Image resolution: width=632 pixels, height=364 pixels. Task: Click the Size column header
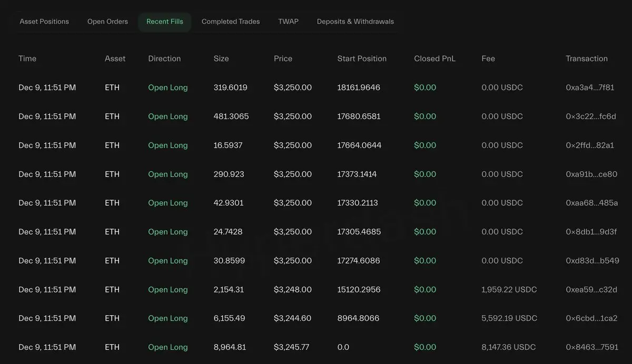point(221,58)
